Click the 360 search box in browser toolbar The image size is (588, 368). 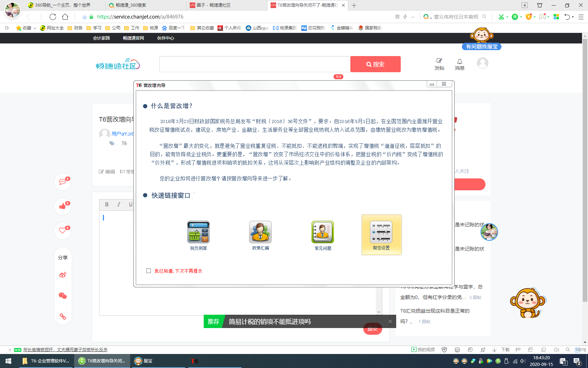[x=456, y=17]
